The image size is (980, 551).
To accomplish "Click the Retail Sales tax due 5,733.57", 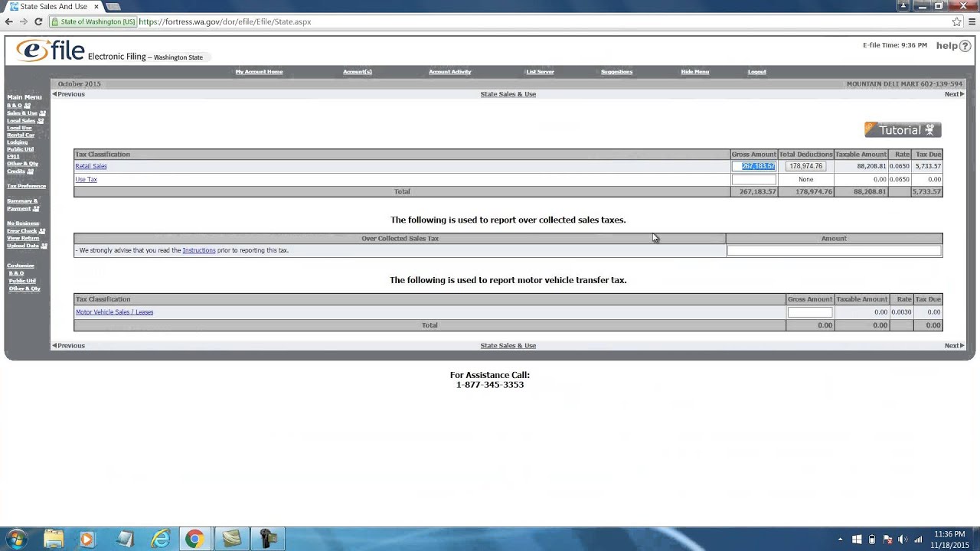I will 928,166.
